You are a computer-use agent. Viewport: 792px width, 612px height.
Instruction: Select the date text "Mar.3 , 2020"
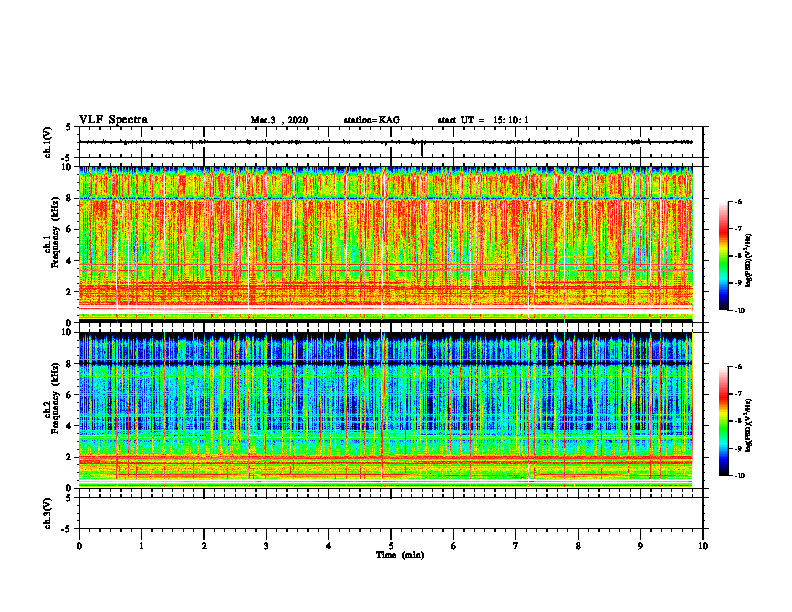[x=279, y=120]
